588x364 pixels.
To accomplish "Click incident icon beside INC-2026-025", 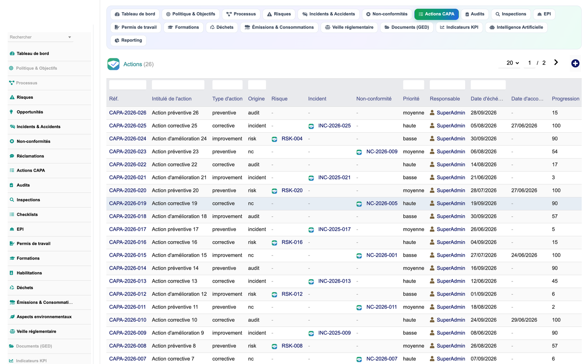I will click(311, 126).
